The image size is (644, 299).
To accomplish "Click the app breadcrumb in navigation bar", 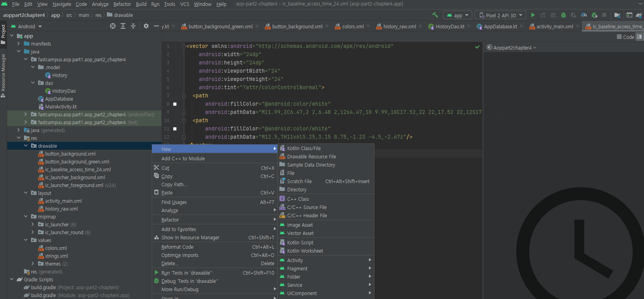I will (x=55, y=15).
